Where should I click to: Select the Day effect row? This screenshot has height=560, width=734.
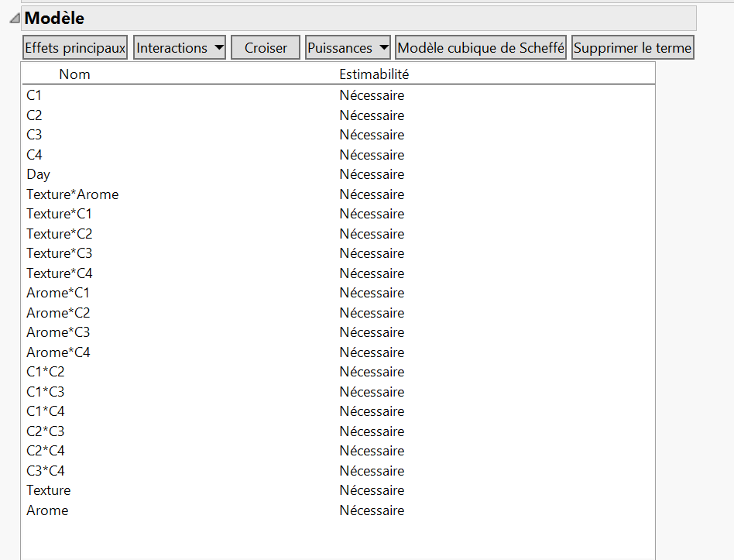(38, 174)
